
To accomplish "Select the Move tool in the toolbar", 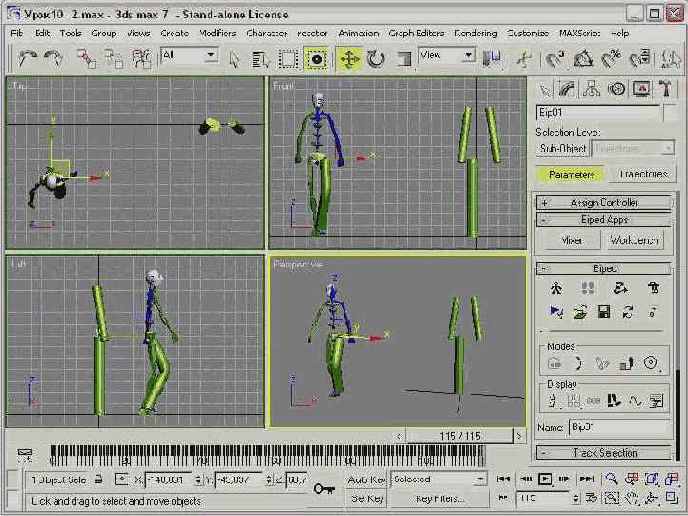I will [x=349, y=59].
